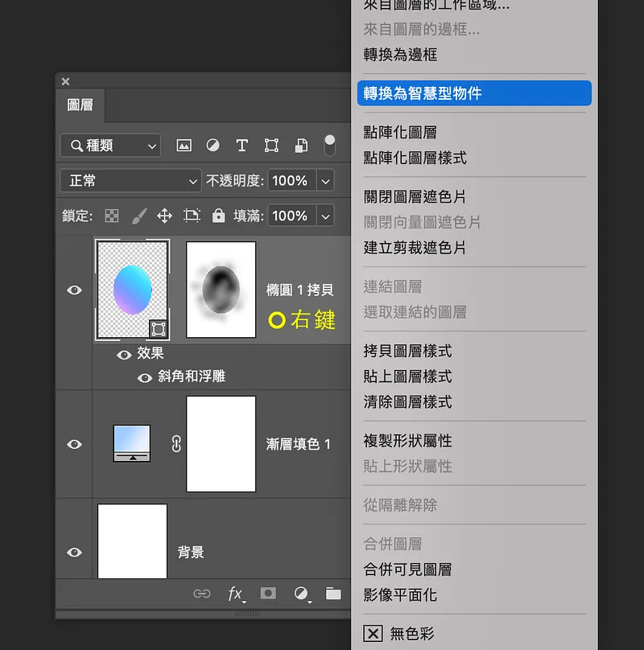644x650 pixels.
Task: Select the 橢圓 1 拷貝 shape thumbnail
Action: tap(132, 290)
